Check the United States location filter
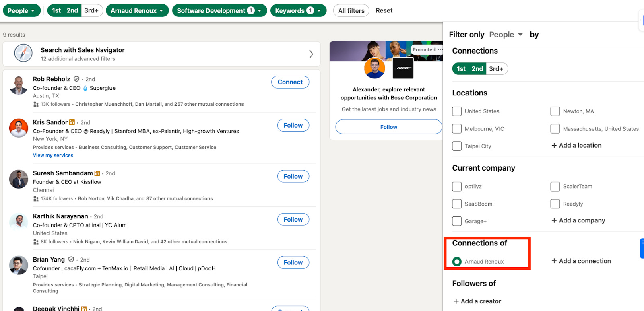The height and width of the screenshot is (311, 644). 457,111
